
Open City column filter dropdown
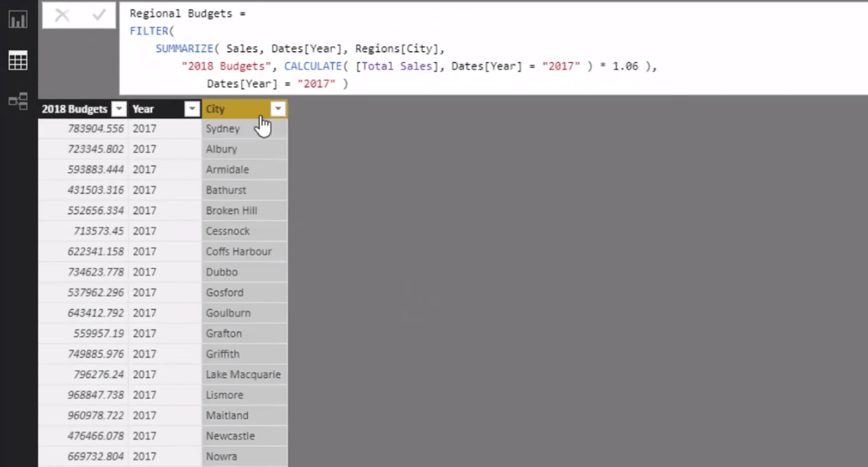click(x=278, y=109)
